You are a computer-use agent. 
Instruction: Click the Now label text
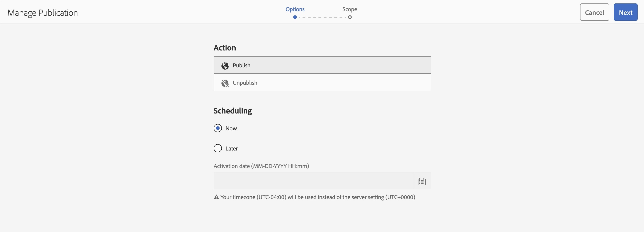tap(231, 128)
